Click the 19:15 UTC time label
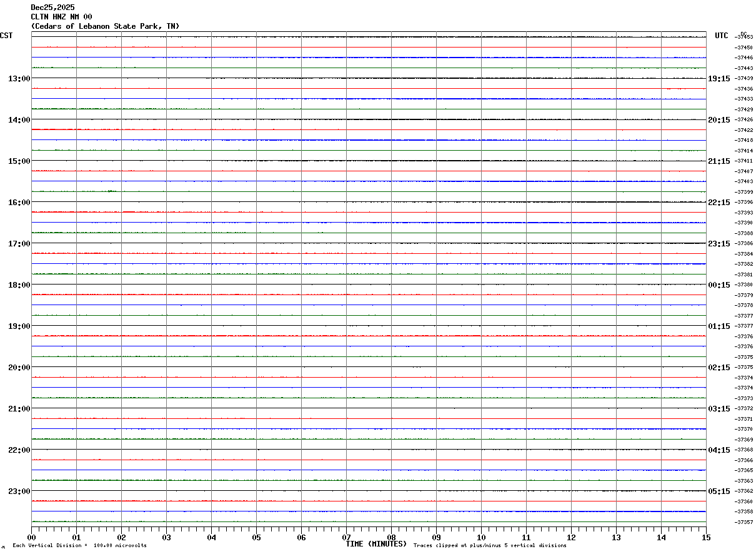 pos(719,79)
